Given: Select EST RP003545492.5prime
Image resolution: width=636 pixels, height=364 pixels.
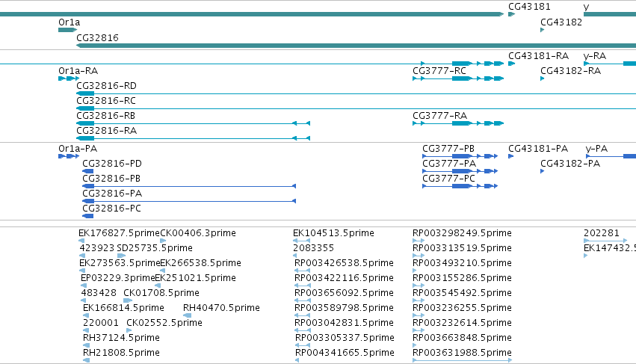Looking at the screenshot, I should coord(462,293).
